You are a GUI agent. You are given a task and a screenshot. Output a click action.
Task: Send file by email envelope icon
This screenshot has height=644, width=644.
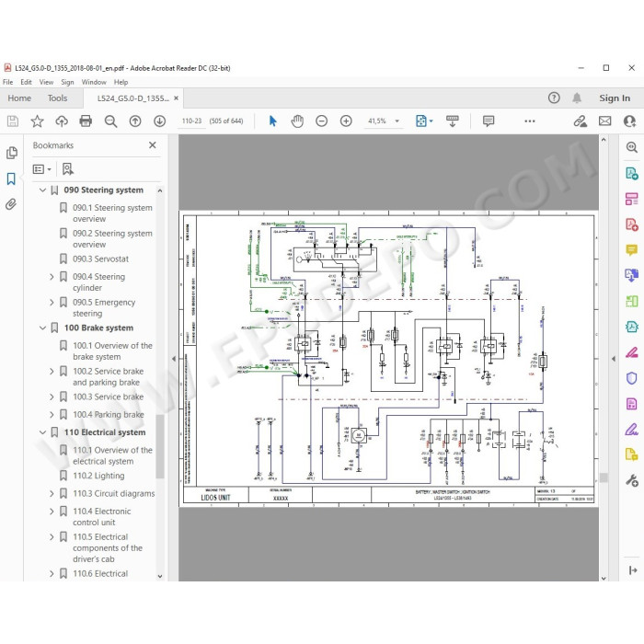point(604,121)
